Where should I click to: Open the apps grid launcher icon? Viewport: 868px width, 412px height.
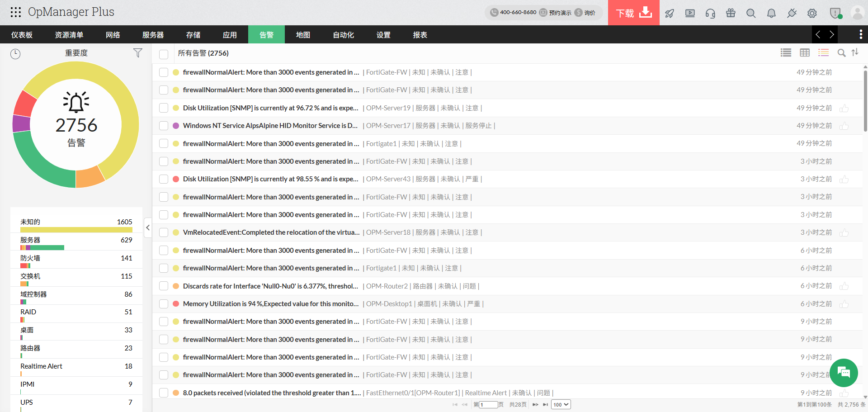click(x=16, y=12)
